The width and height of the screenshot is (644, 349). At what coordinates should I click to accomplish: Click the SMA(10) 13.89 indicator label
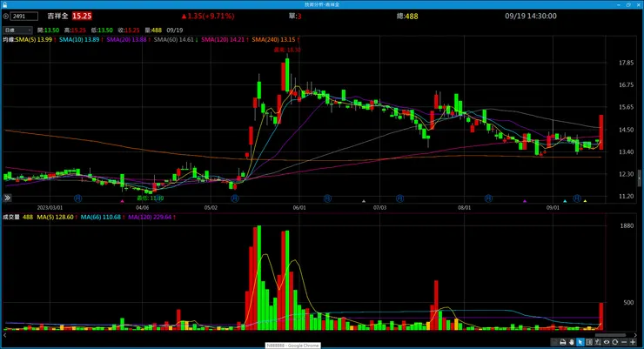coord(79,40)
